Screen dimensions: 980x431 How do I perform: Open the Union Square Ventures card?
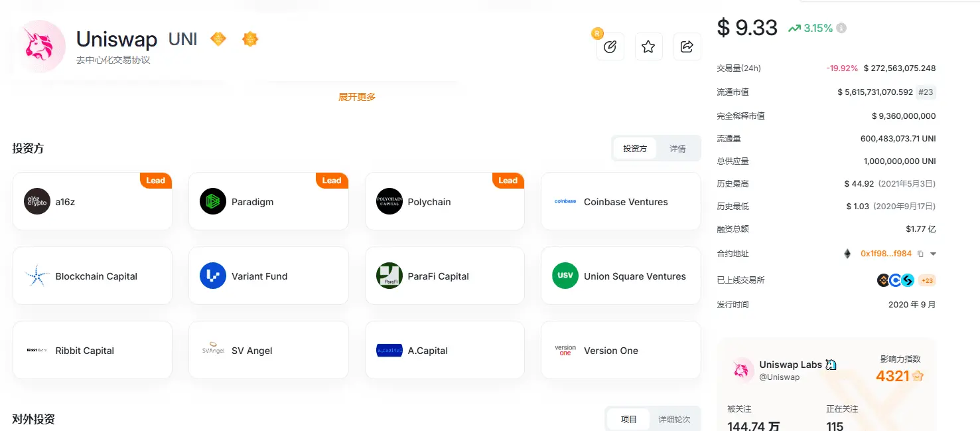point(621,276)
